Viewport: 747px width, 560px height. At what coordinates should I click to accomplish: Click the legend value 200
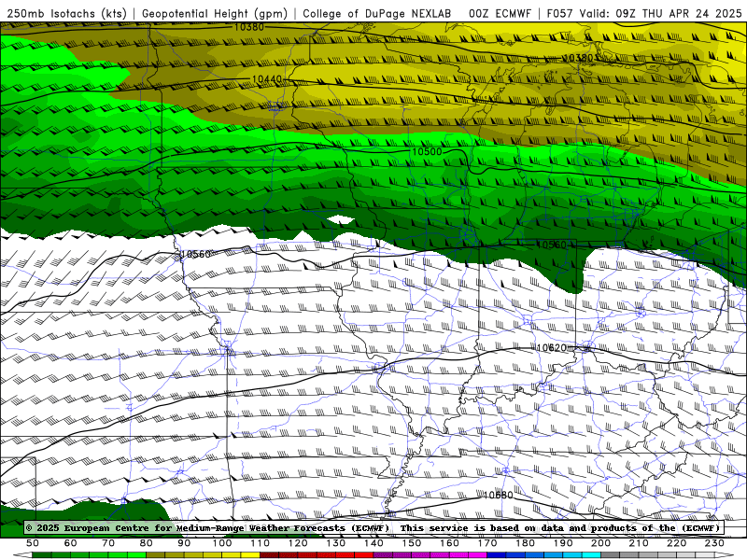point(600,543)
